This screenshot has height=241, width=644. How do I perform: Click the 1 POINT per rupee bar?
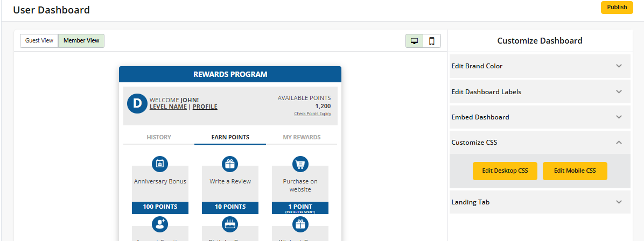point(300,208)
